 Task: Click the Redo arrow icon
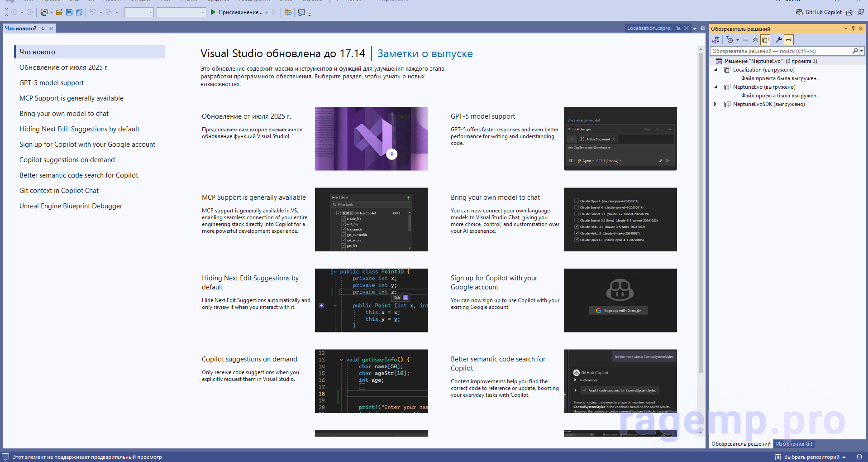[109, 12]
